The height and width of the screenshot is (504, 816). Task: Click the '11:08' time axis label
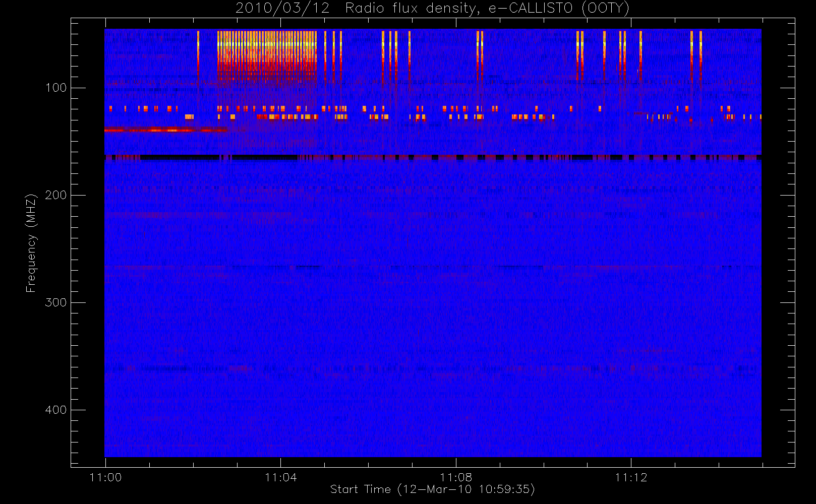click(x=456, y=477)
